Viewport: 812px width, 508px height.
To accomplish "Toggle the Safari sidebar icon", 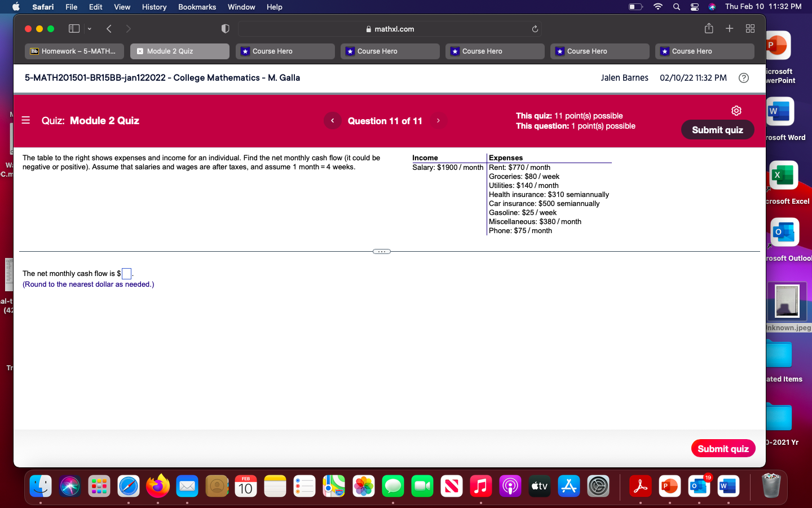I will point(74,28).
